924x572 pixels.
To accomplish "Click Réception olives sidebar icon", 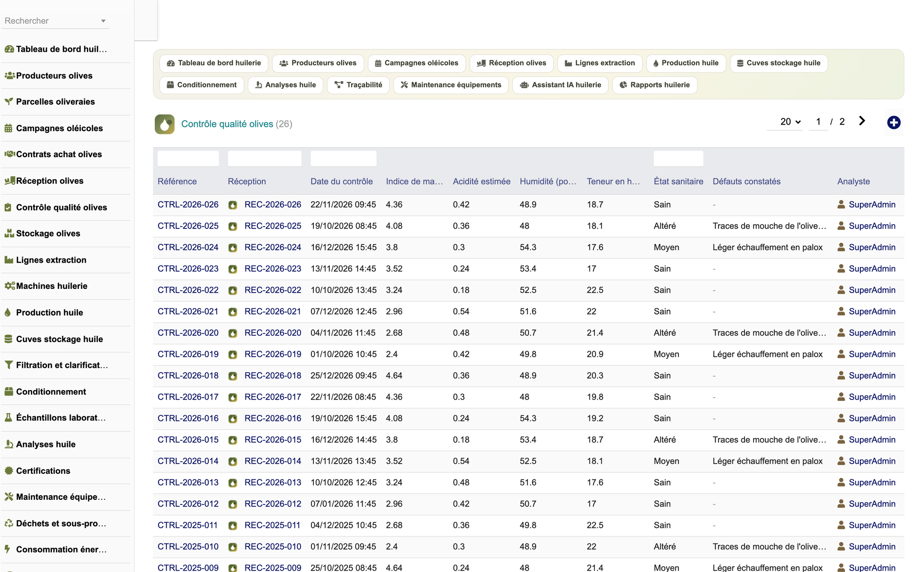I will click(9, 181).
